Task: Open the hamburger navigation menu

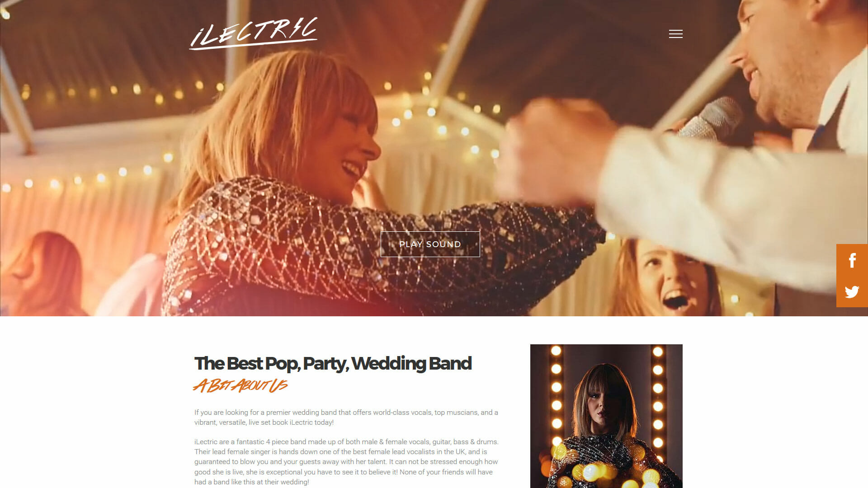Action: click(x=675, y=34)
